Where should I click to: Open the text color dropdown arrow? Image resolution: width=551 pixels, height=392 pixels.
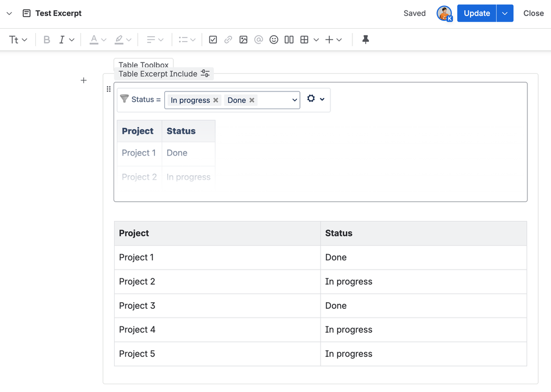coord(104,40)
